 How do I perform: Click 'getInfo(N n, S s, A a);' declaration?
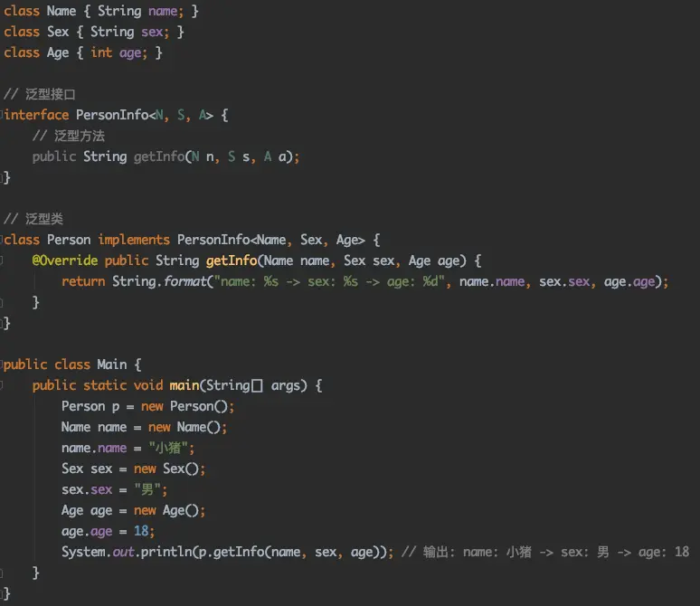click(x=216, y=156)
